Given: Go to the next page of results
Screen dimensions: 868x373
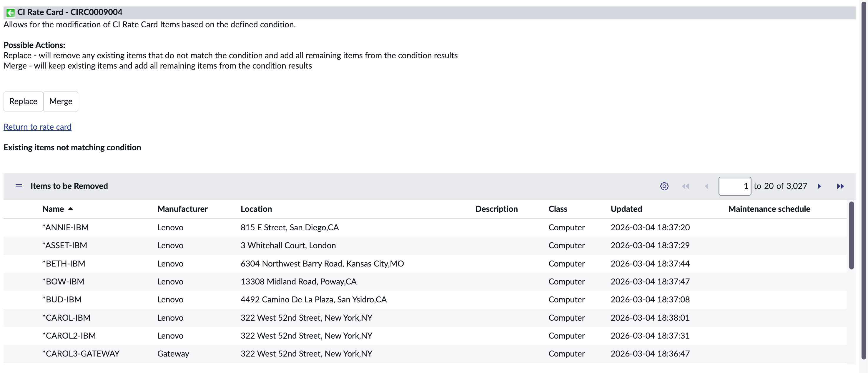Looking at the screenshot, I should (x=819, y=186).
